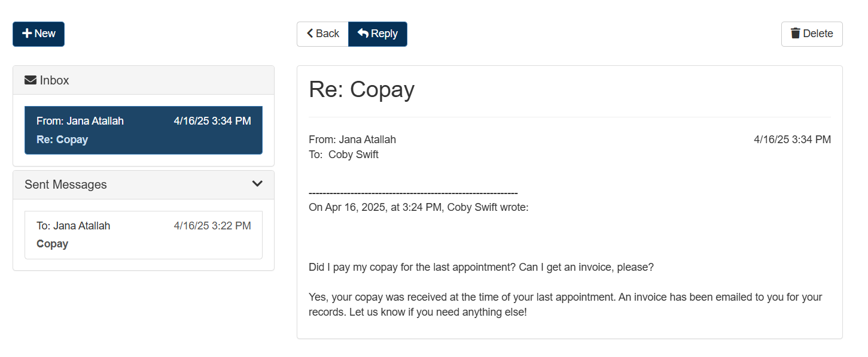Click the reply arrow icon

[363, 34]
